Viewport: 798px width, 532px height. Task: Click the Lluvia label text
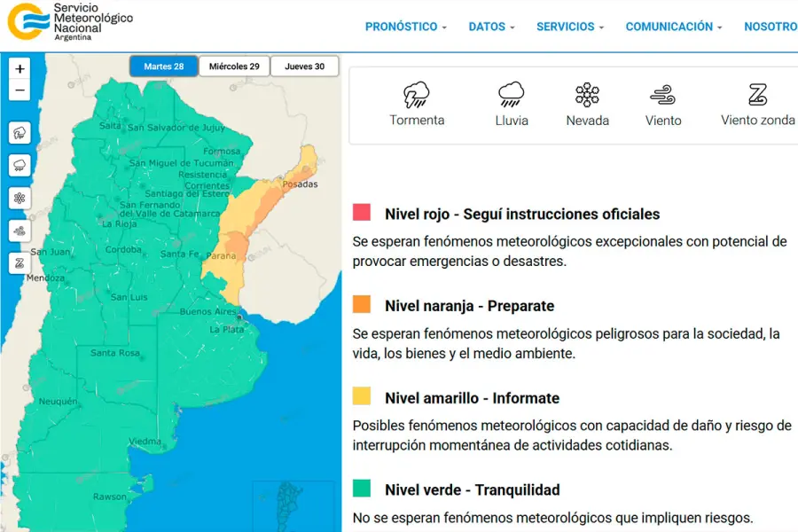(512, 121)
